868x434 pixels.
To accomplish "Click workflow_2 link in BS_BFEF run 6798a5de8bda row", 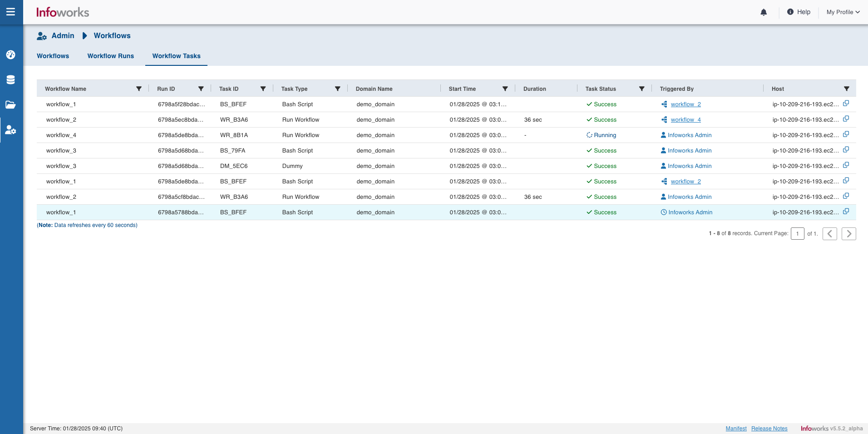I will 686,182.
